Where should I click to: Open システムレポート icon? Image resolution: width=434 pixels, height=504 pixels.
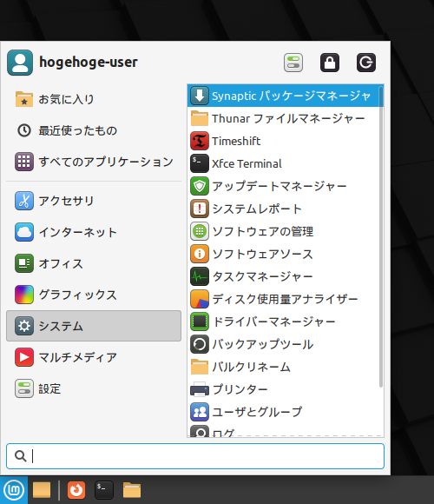(x=200, y=209)
